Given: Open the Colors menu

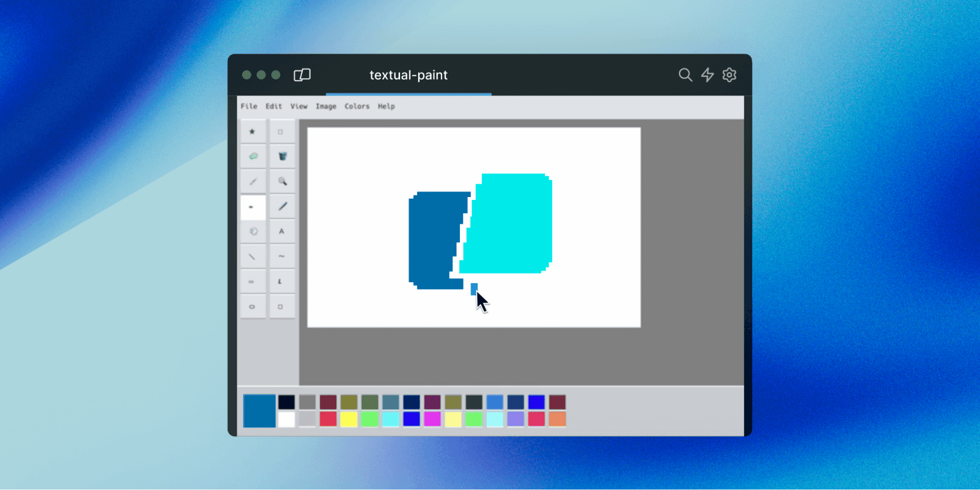Looking at the screenshot, I should 357,106.
